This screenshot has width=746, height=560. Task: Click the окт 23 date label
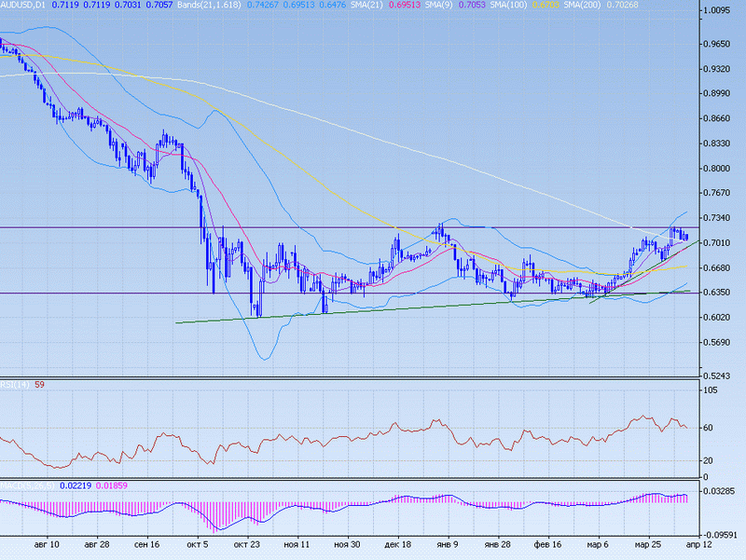246,541
